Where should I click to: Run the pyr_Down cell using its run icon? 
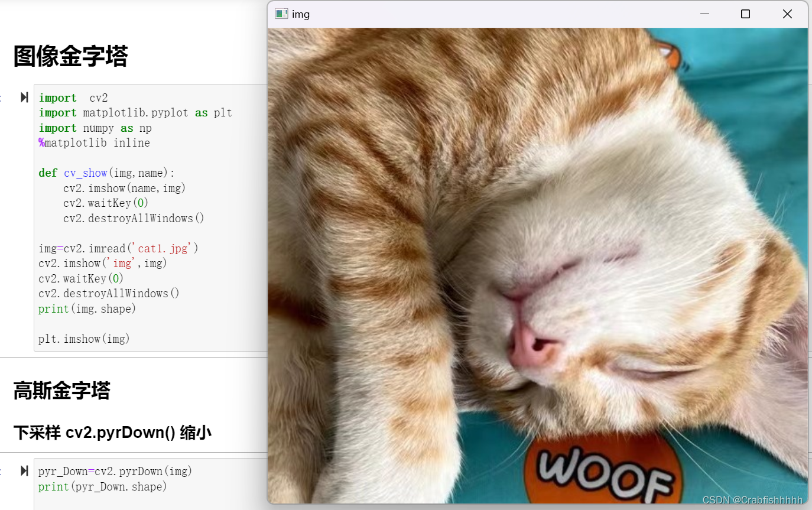(24, 471)
